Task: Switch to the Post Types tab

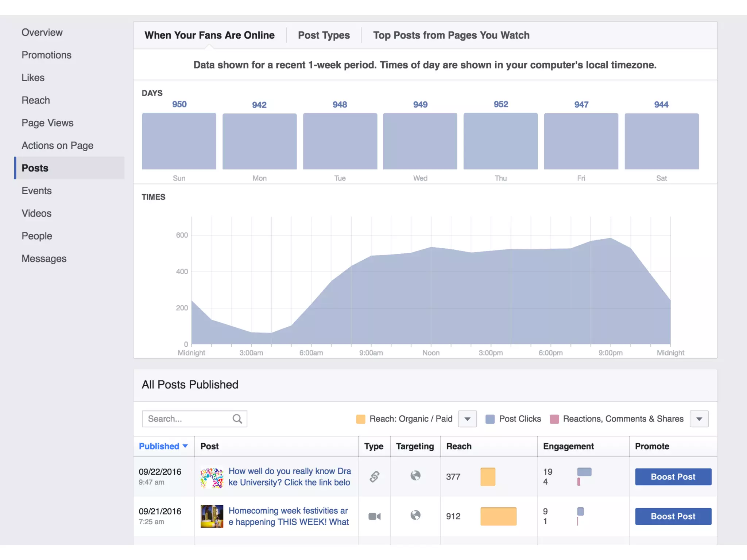Action: coord(324,35)
